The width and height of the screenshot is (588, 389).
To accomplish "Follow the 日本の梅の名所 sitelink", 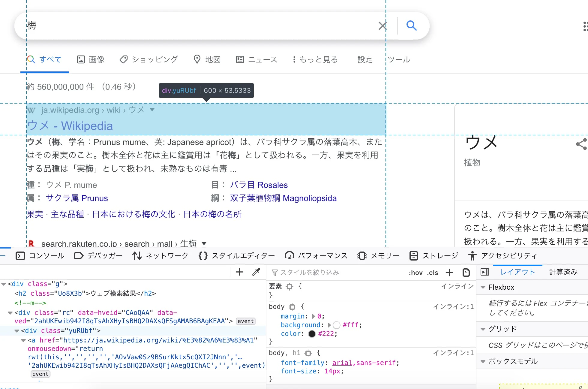I will 212,214.
